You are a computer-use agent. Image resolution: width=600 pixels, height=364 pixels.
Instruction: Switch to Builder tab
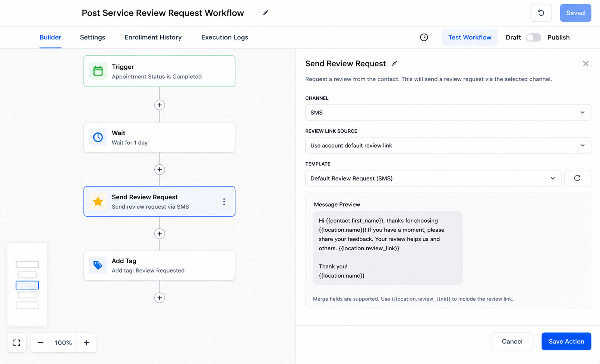click(50, 37)
